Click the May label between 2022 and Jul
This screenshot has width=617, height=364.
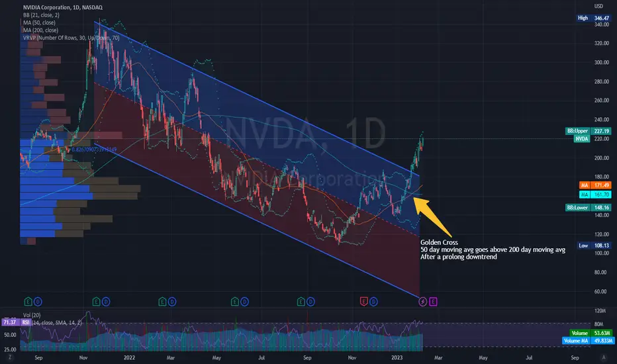pyautogui.click(x=216, y=357)
